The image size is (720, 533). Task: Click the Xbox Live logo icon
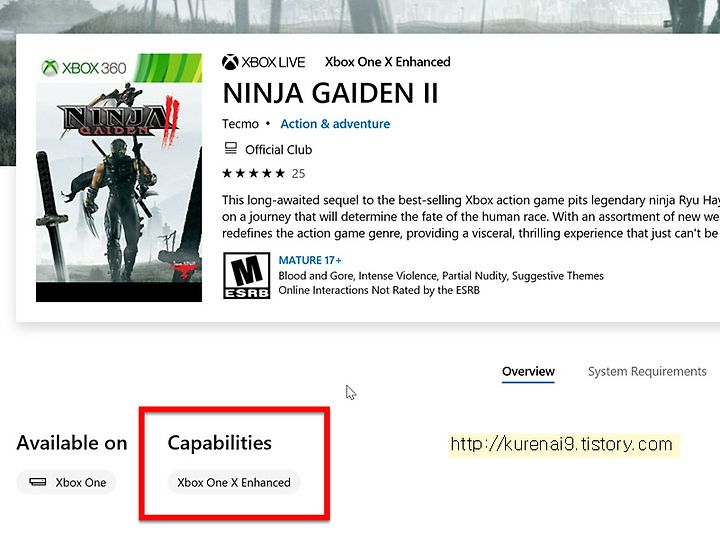point(230,62)
